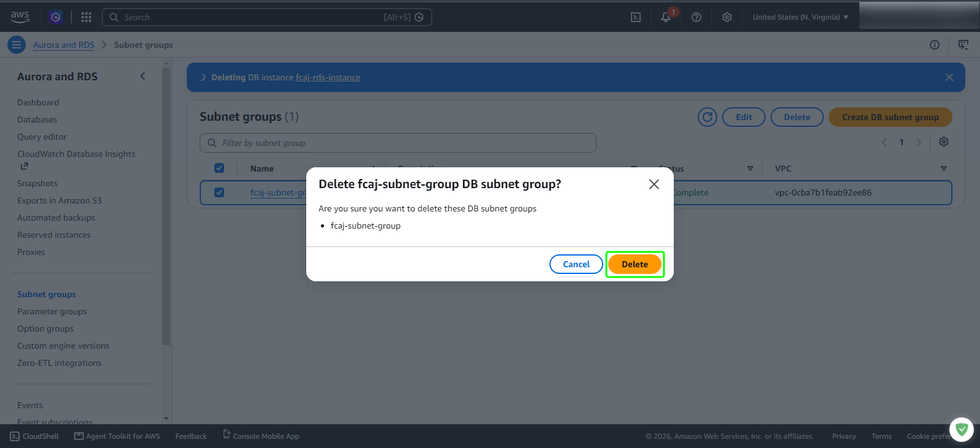Open the fcaj-rds-instance link in banner
This screenshot has height=448, width=980.
pos(328,77)
